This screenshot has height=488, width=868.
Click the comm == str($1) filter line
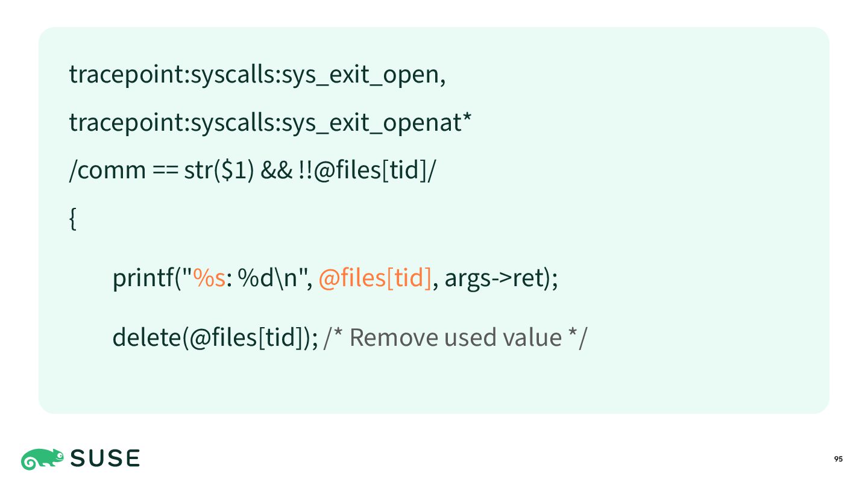point(252,170)
